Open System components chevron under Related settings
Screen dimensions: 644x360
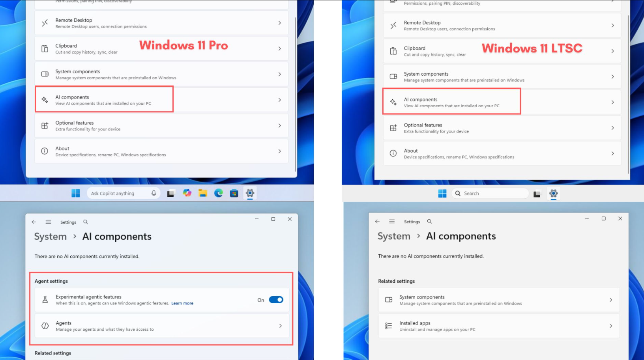pos(611,300)
